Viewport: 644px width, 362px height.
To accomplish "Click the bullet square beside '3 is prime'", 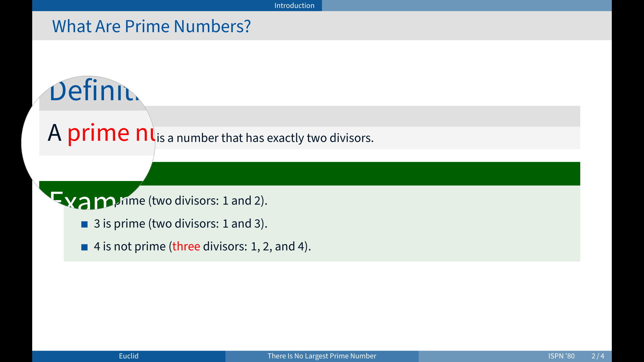I will tap(85, 224).
